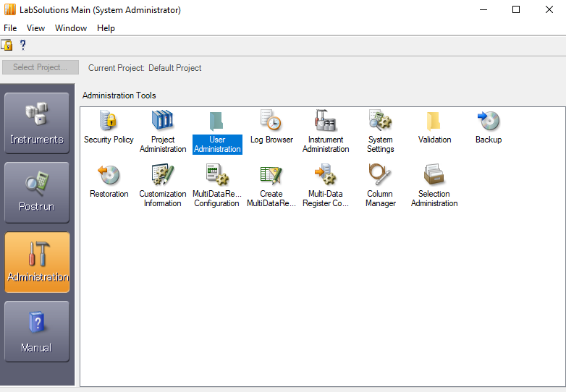Viewport: 566px width, 392px height.
Task: Launch the Restoration tool
Action: coord(109,182)
